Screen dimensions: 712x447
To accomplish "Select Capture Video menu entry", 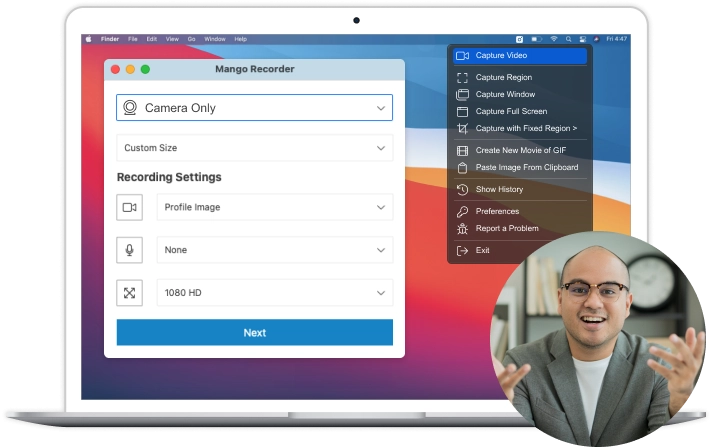I will pos(520,55).
